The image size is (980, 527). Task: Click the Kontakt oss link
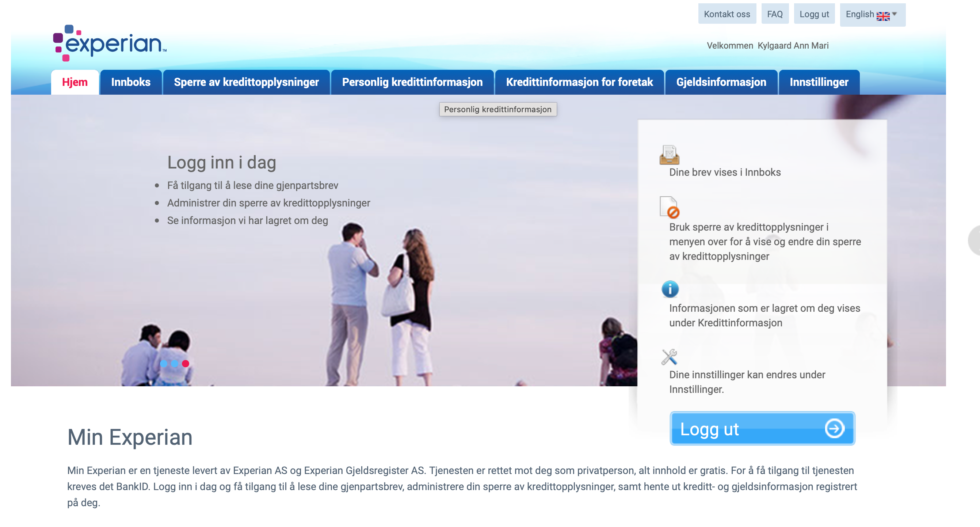coord(727,14)
